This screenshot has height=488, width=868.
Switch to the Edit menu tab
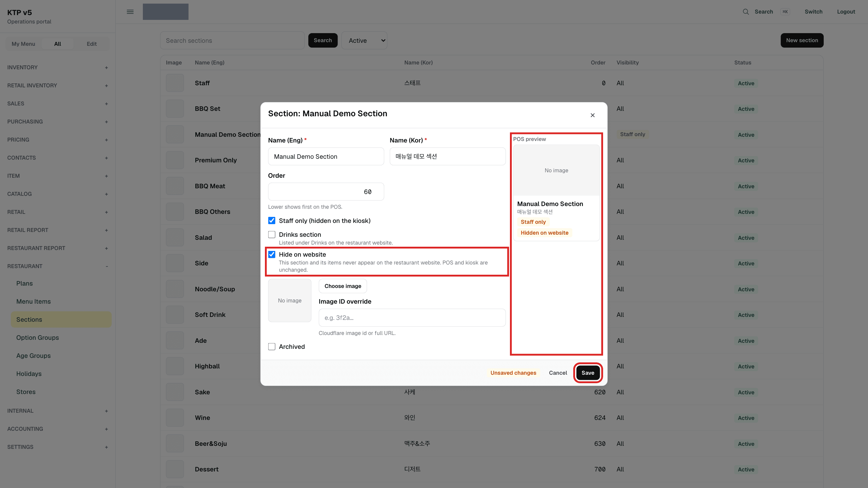pyautogui.click(x=92, y=44)
